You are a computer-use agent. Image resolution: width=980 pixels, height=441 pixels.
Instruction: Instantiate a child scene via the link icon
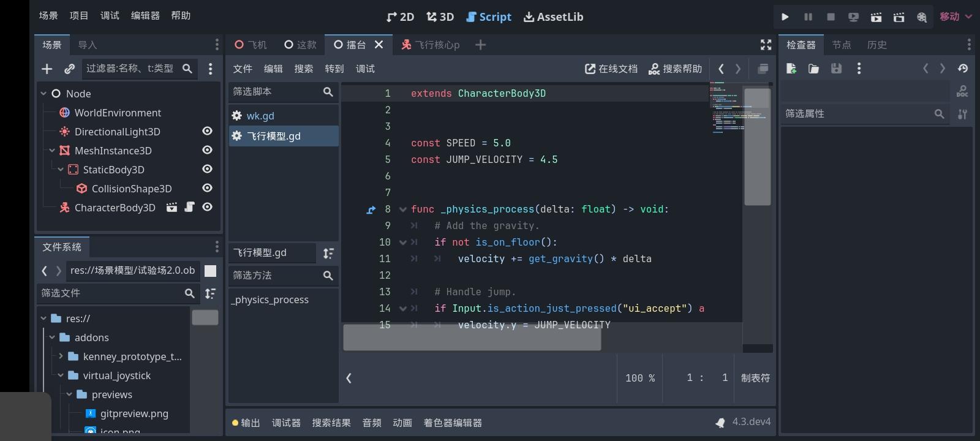tap(69, 69)
